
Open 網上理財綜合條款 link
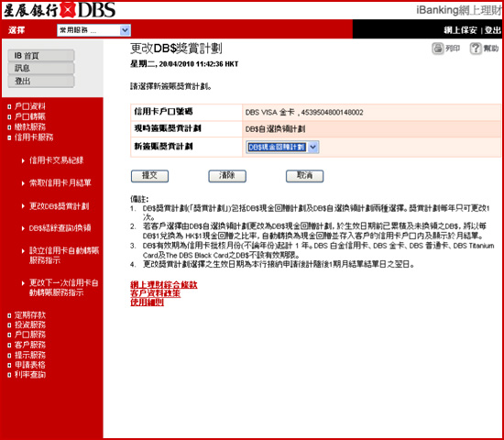pyautogui.click(x=164, y=285)
